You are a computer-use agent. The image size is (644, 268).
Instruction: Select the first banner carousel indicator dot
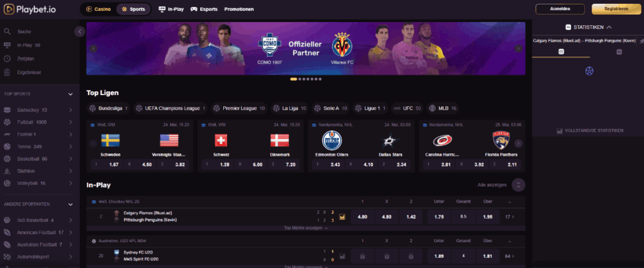click(x=294, y=79)
